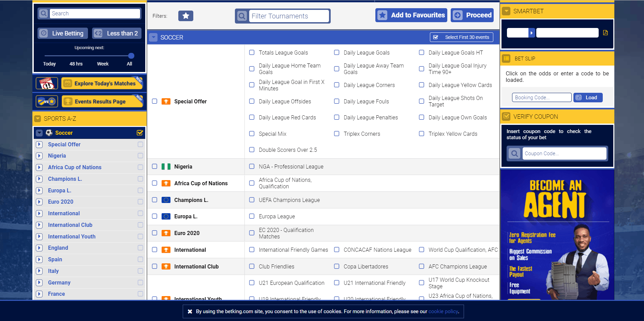The image size is (644, 321).
Task: Open Italy in the sidebar list
Action: click(53, 271)
